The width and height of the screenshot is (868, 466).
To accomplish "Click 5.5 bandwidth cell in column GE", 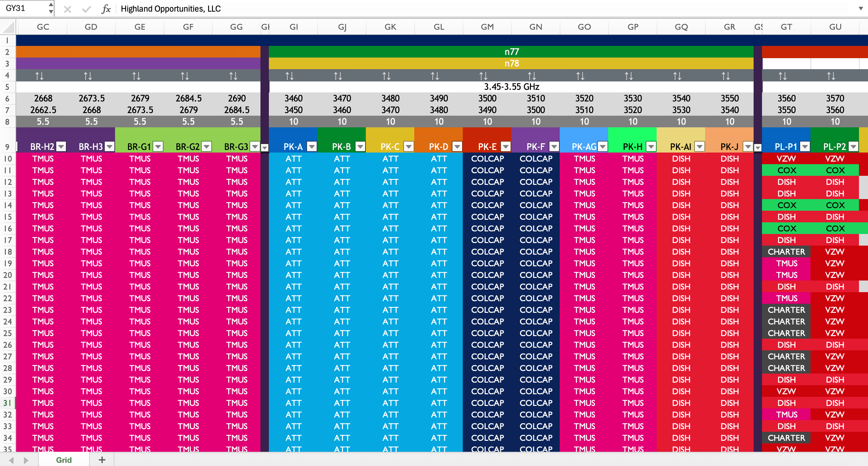I will coord(140,122).
